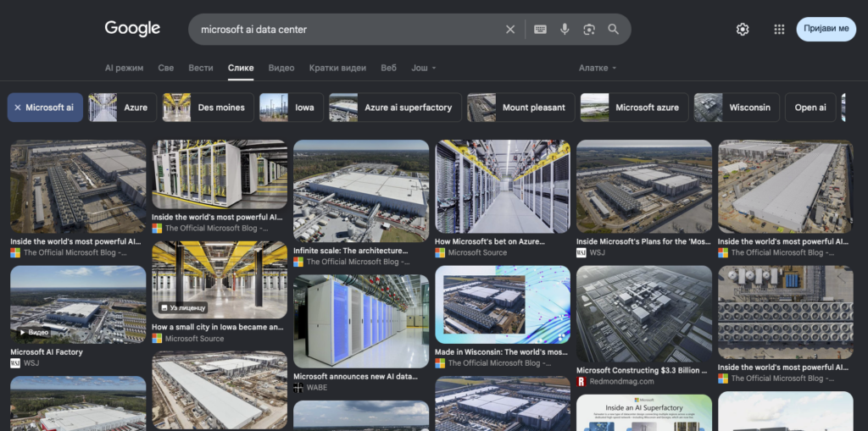Select the Wisconsin filter chip
Viewport: 868px width, 431px height.
(737, 108)
